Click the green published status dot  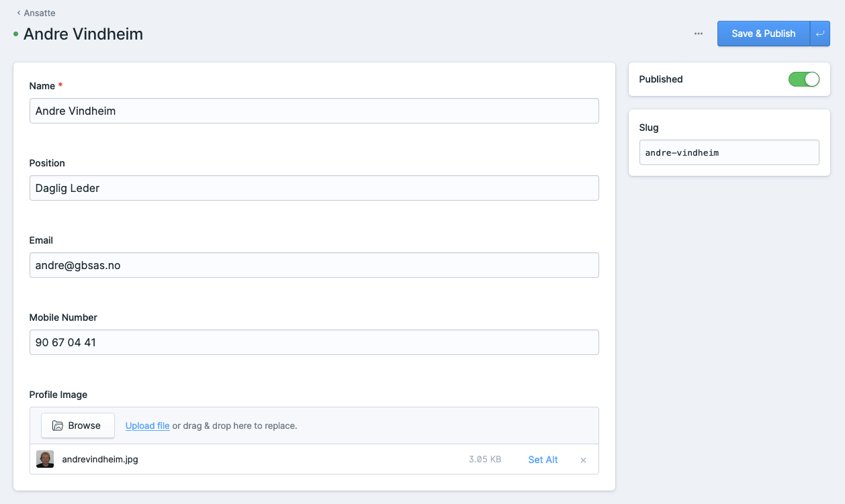point(15,34)
